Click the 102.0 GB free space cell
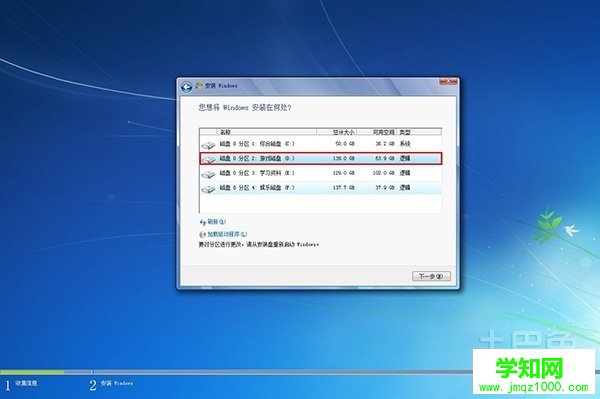 pos(383,173)
